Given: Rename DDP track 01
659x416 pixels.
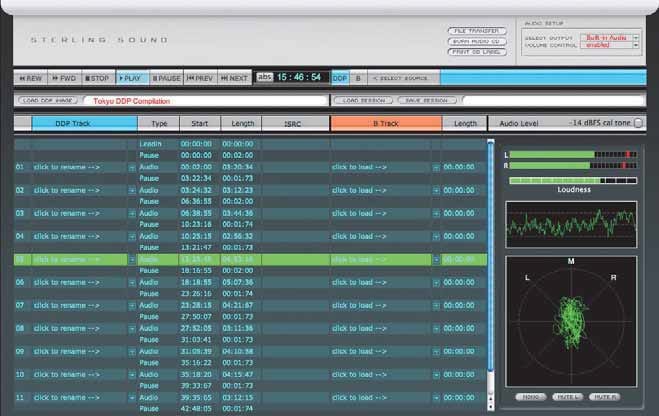Looking at the screenshot, I should 67,167.
